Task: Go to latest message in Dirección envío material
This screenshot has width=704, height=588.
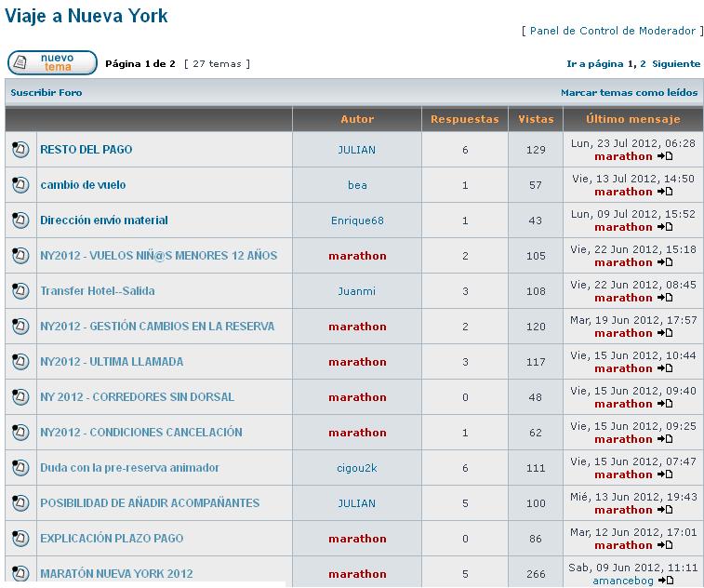Action: point(665,227)
